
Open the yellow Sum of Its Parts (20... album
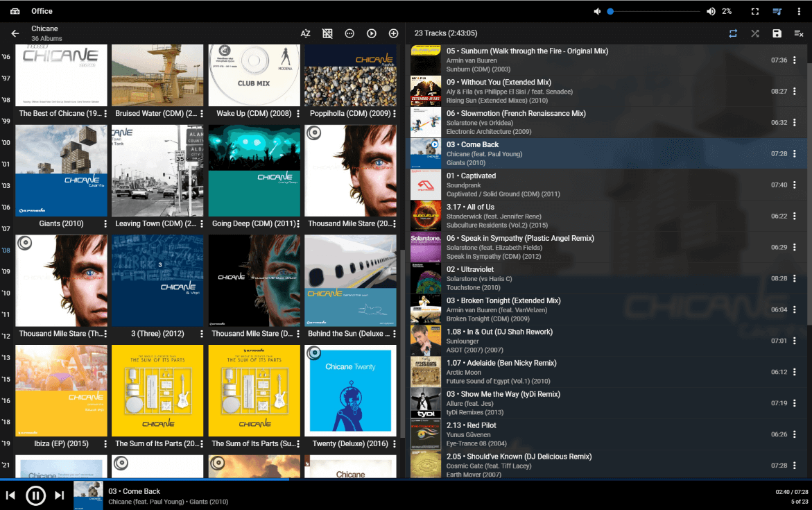pyautogui.click(x=157, y=391)
